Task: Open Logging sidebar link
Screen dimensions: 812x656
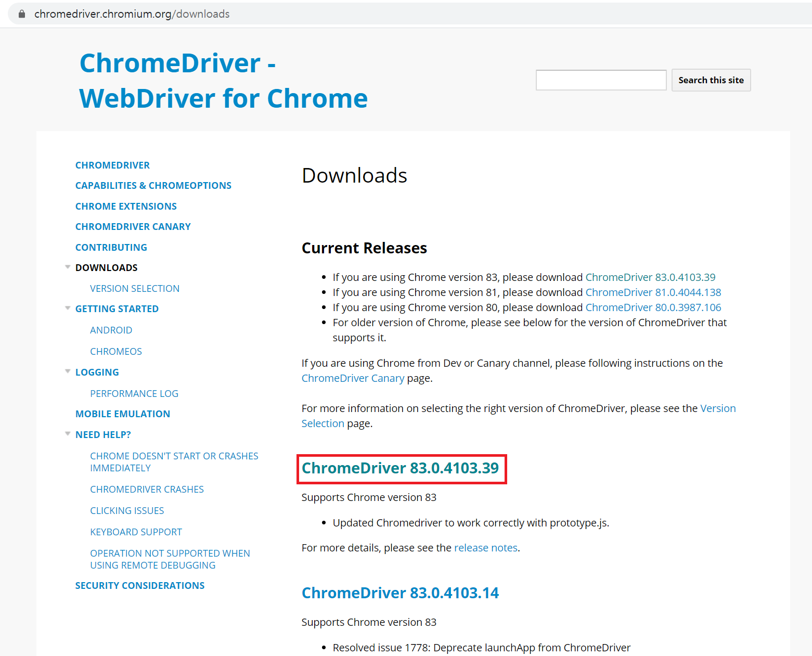Action: click(x=97, y=372)
